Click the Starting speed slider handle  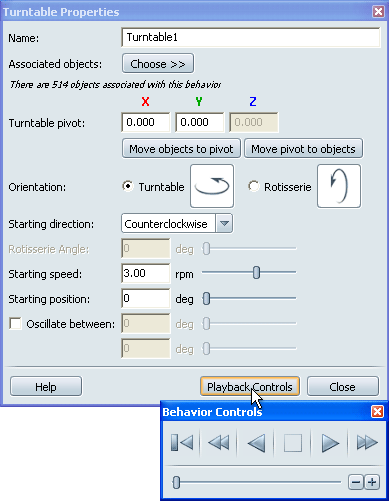click(256, 273)
